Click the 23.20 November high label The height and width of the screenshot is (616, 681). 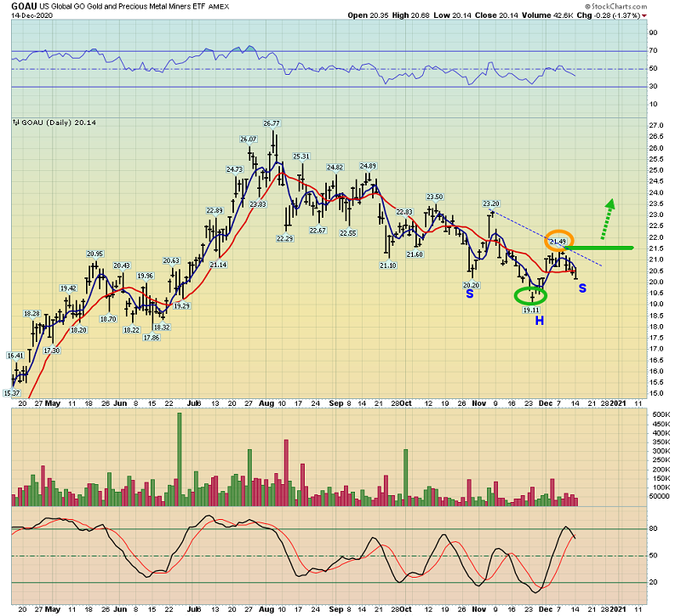coord(490,204)
